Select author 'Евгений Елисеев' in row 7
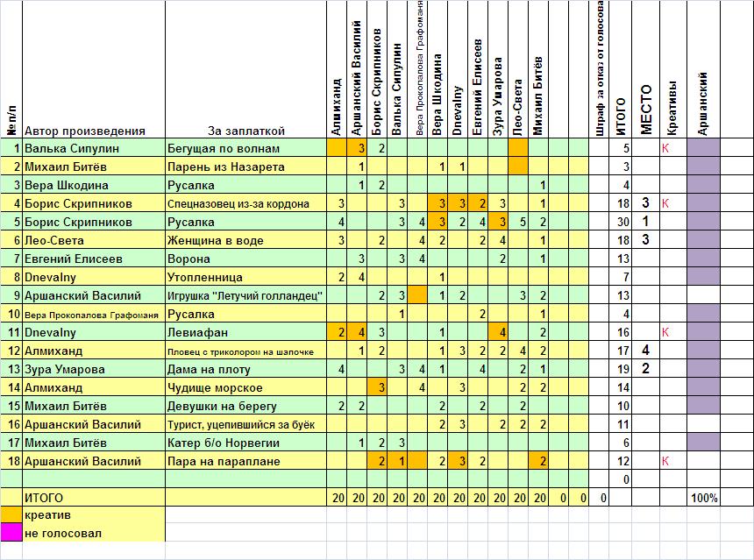754x560 pixels. (94, 259)
